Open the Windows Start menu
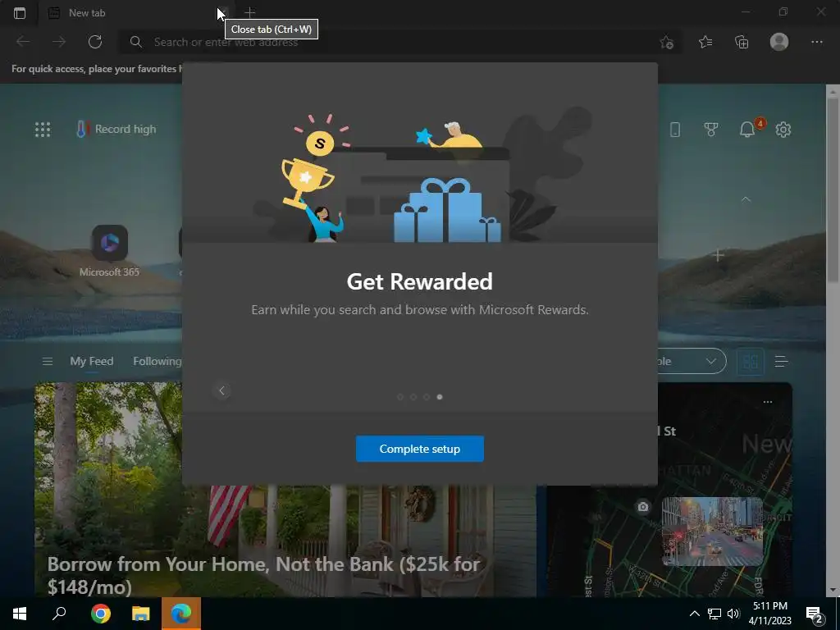This screenshot has width=840, height=630. tap(20, 614)
